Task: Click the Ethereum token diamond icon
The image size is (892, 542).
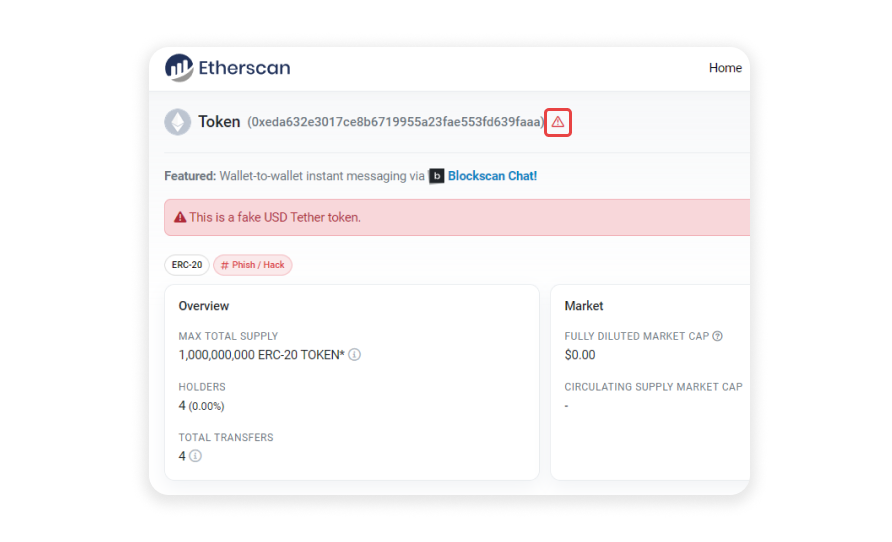Action: pyautogui.click(x=178, y=122)
